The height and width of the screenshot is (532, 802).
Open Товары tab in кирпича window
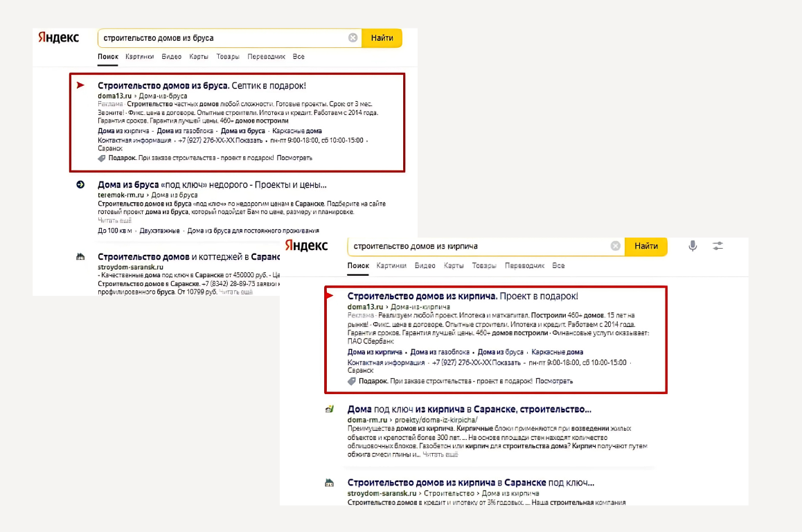(x=484, y=265)
